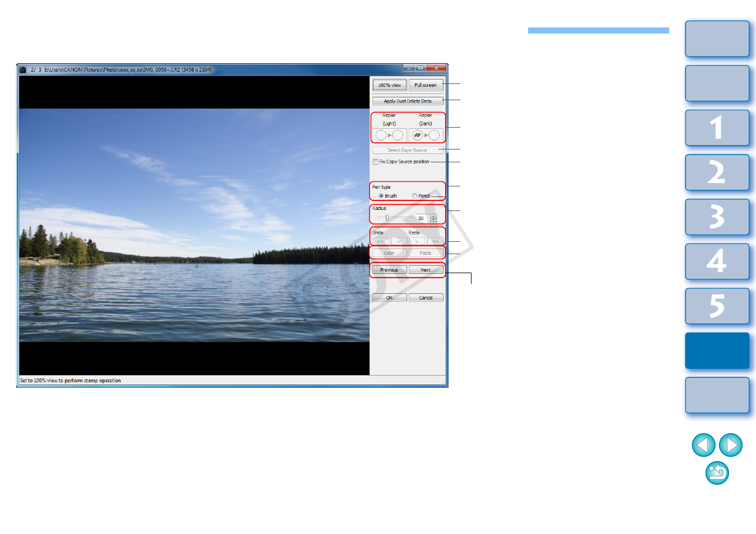Open chapter 1 tab
Screen dimensions: 756x534
(717, 128)
